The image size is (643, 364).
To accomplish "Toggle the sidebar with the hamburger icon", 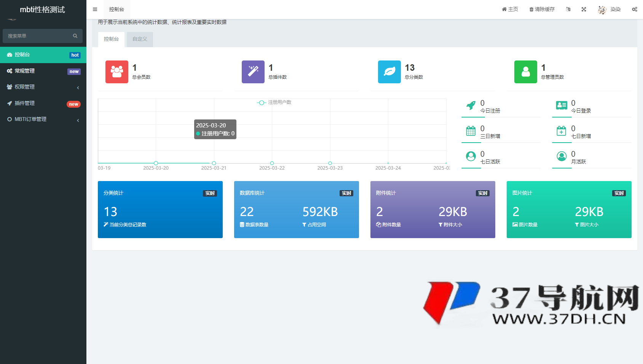I will 95,10.
